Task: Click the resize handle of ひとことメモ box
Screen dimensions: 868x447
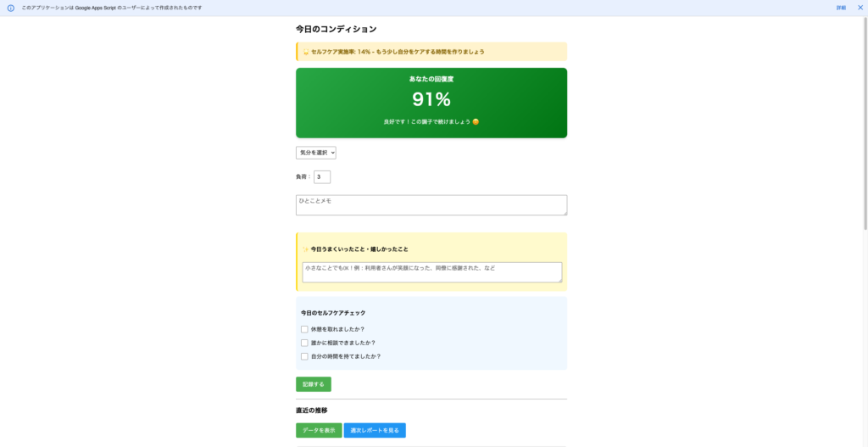Action: pyautogui.click(x=564, y=212)
